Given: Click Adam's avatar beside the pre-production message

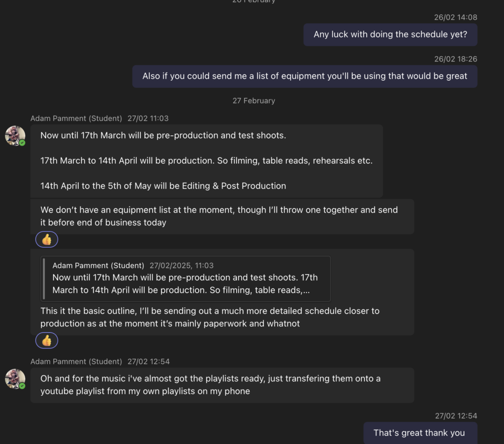Looking at the screenshot, I should coord(15,135).
